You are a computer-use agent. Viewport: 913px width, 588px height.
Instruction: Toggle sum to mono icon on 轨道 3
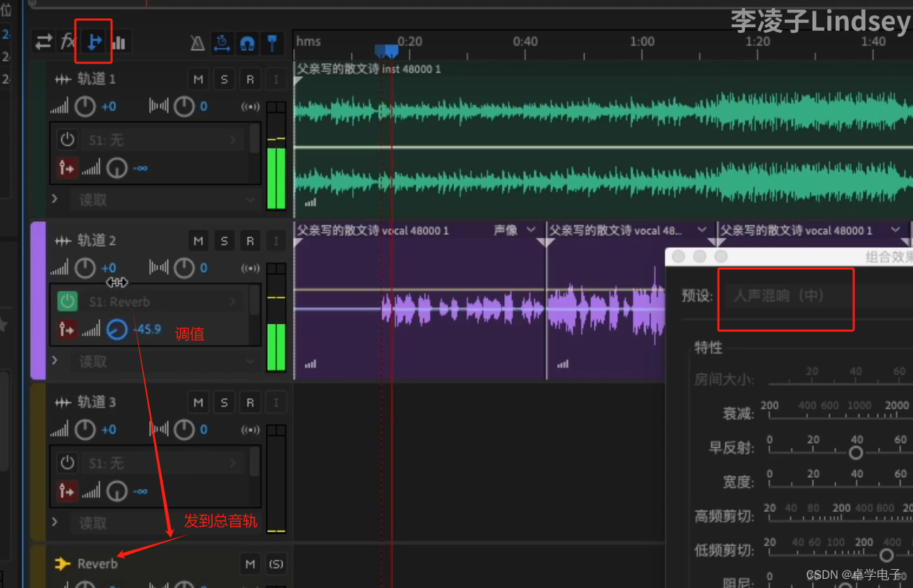point(250,430)
